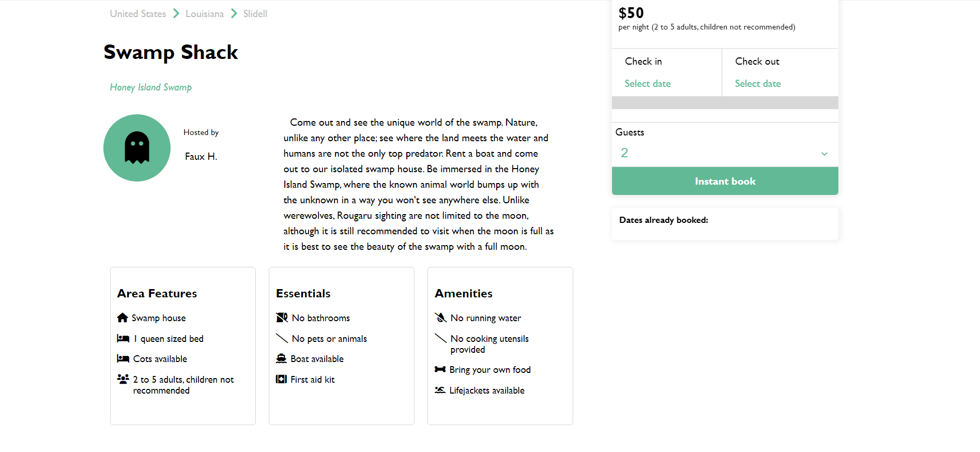Click the cots available bed icon
980x452 pixels.
coord(124,358)
